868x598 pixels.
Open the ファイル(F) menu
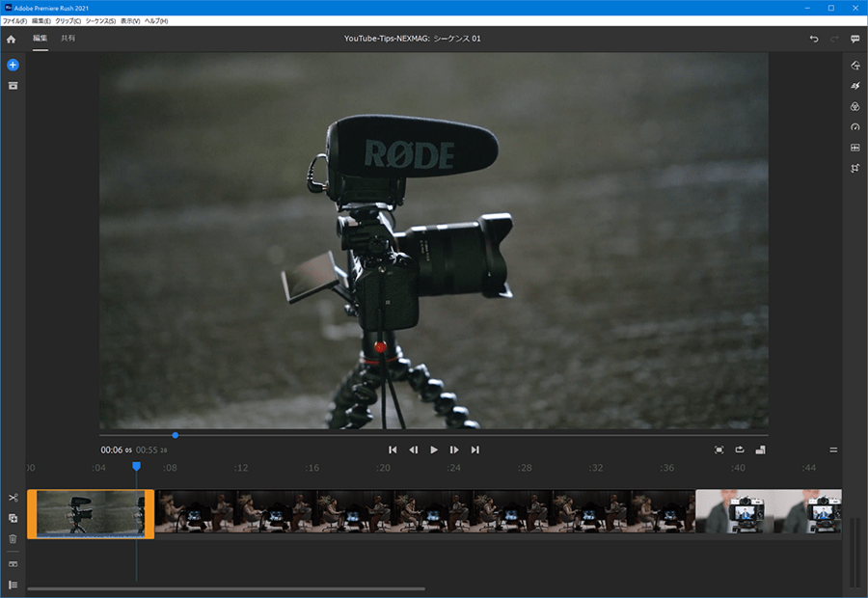(14, 21)
